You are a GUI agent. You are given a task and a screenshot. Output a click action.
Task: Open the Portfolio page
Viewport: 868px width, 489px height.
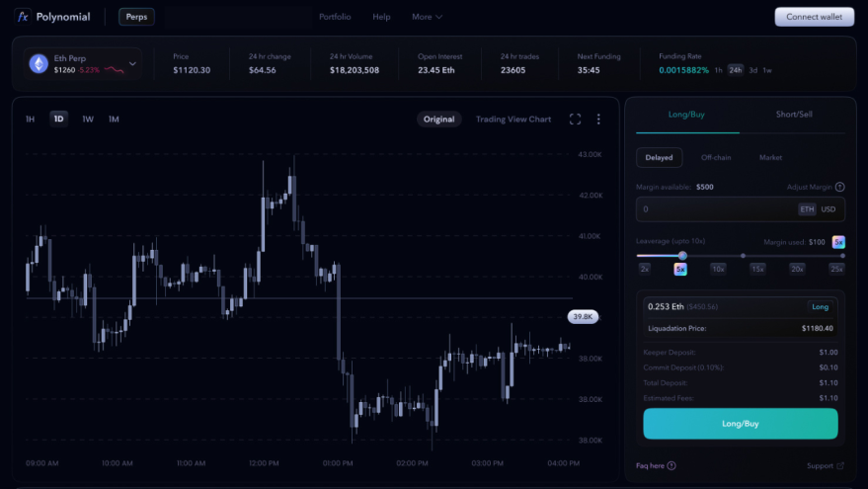pos(335,17)
